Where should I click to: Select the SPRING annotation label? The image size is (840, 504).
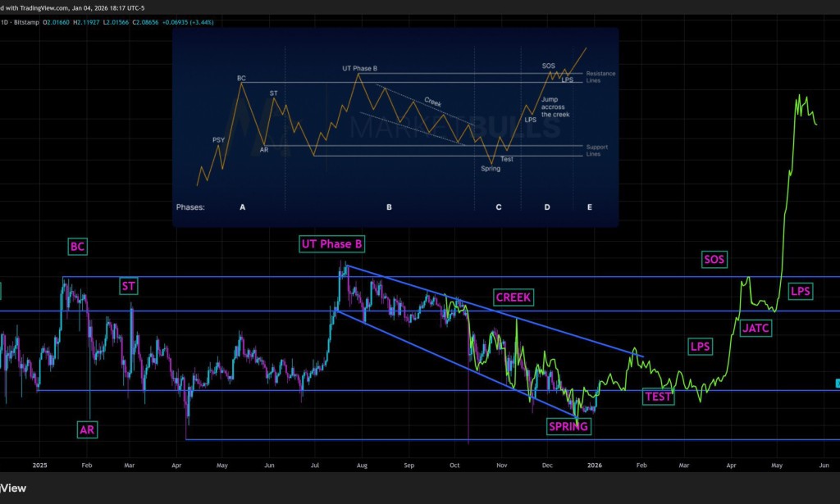568,426
